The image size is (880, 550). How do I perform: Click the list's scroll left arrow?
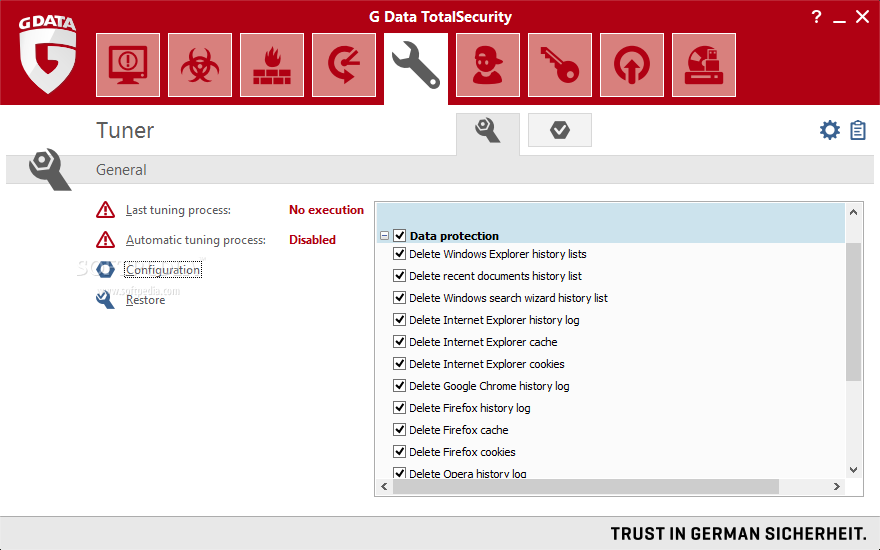pos(384,487)
